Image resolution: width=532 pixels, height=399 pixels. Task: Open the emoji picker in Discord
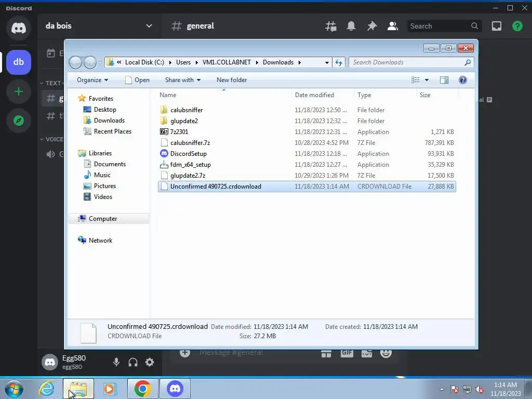click(386, 353)
